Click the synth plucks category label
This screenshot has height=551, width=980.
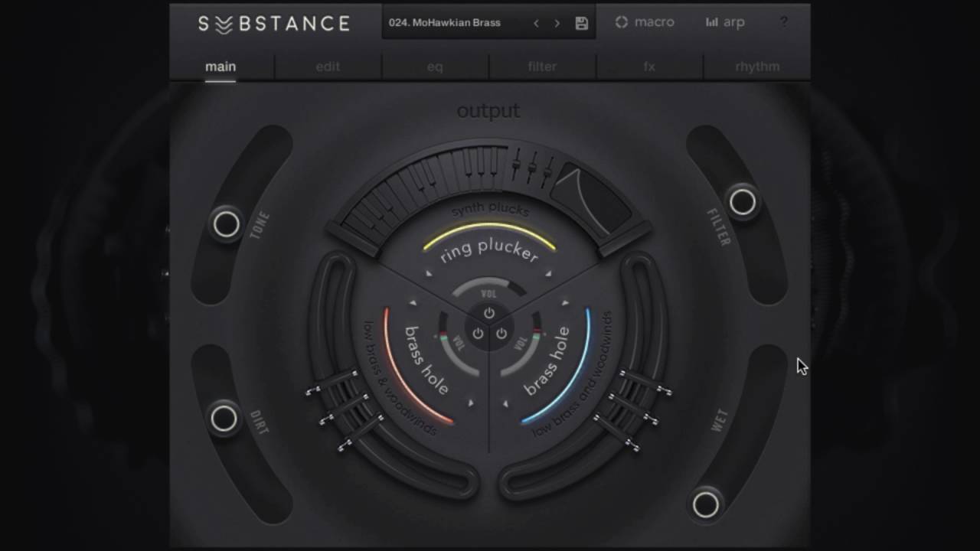click(490, 210)
